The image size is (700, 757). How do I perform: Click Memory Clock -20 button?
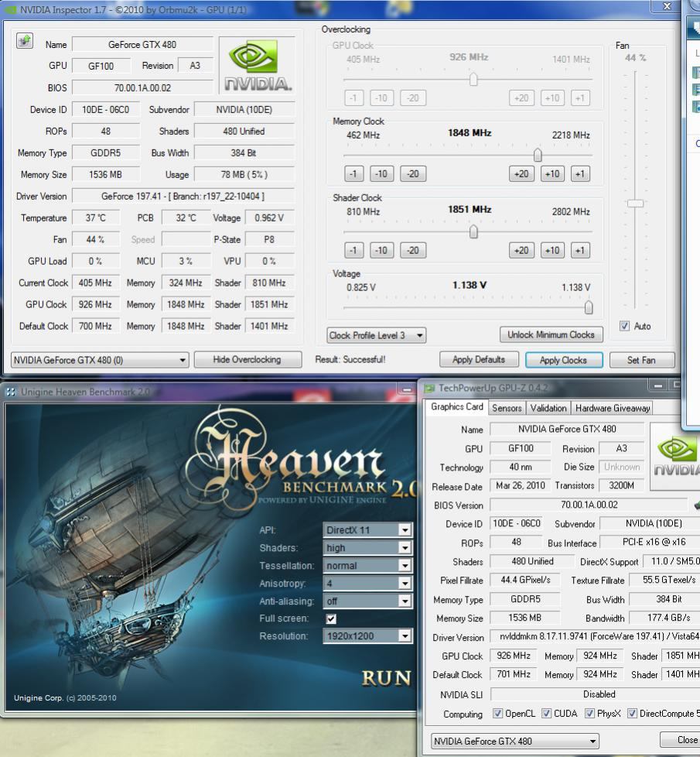(413, 174)
